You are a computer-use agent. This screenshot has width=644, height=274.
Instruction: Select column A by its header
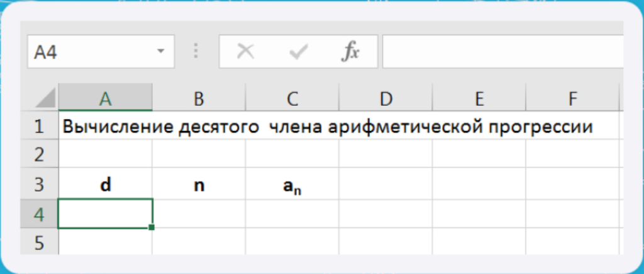(x=105, y=98)
